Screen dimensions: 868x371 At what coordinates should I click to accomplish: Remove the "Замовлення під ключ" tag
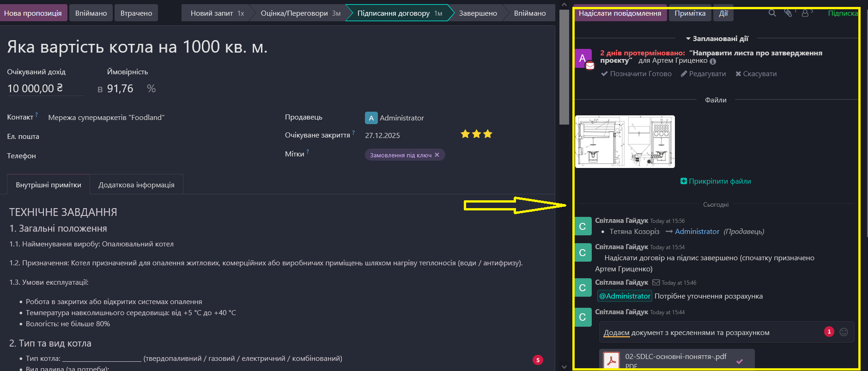coord(437,155)
